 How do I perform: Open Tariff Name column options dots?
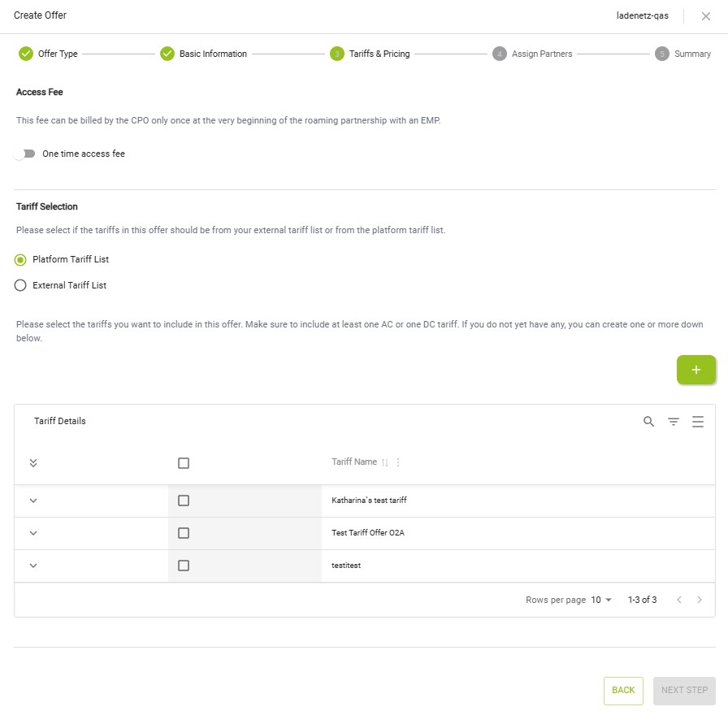point(398,462)
